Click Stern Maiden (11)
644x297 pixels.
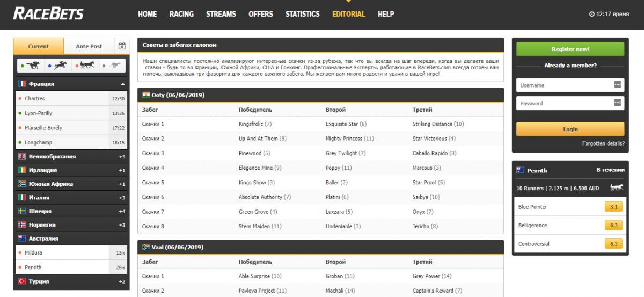click(260, 227)
